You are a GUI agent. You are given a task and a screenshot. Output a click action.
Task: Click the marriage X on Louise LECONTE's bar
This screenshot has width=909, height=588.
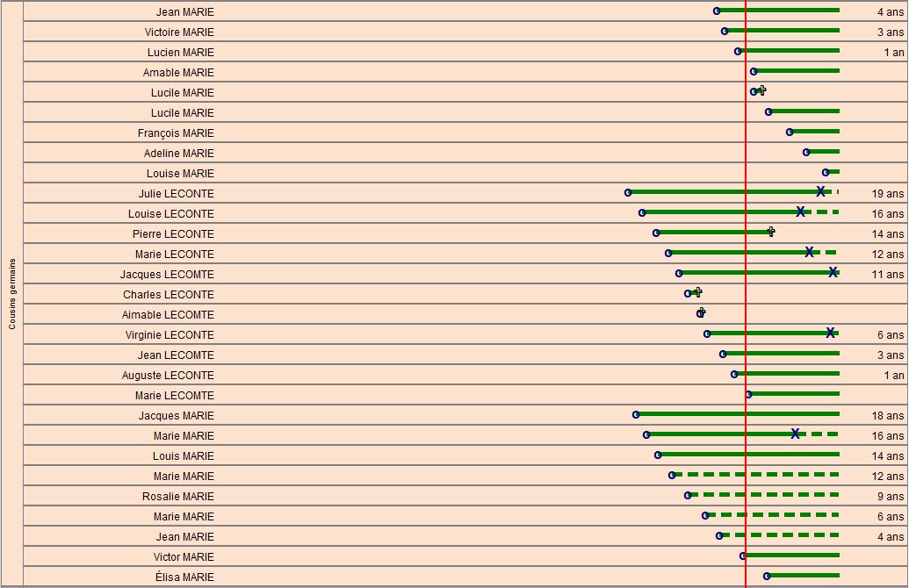pyautogui.click(x=800, y=212)
